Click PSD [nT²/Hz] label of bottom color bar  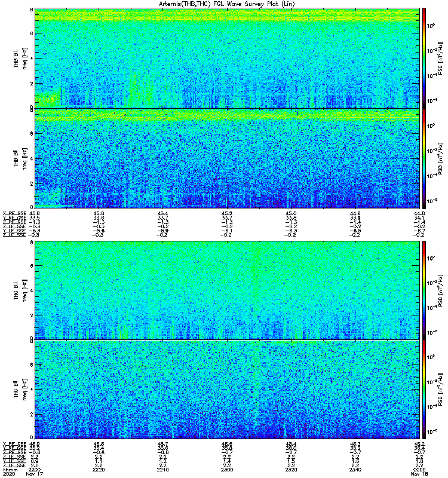point(440,390)
